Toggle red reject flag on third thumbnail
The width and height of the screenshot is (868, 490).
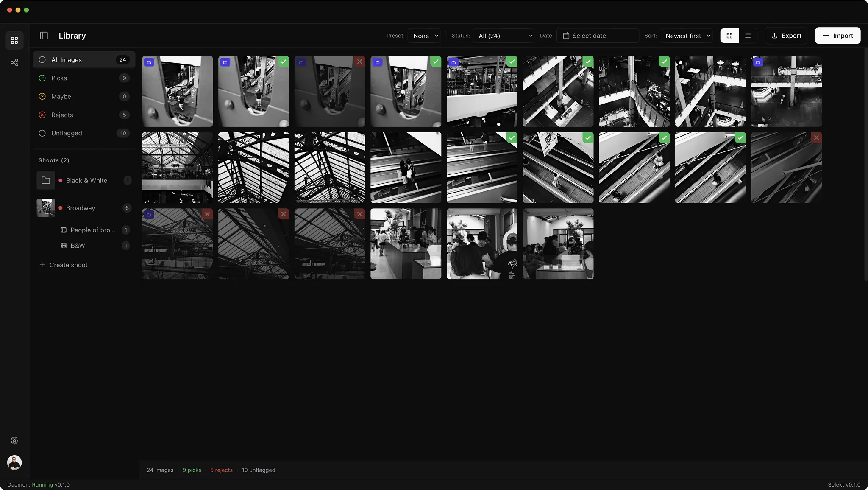click(x=359, y=62)
